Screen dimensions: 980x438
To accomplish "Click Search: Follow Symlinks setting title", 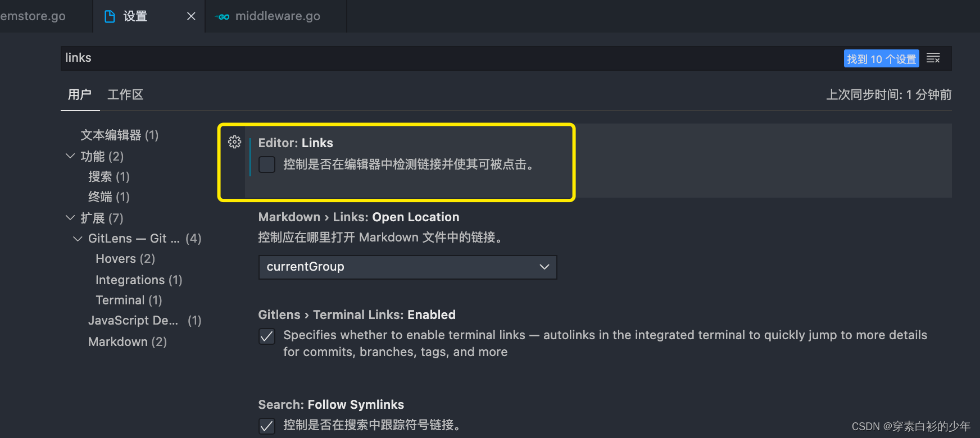I will [x=331, y=404].
